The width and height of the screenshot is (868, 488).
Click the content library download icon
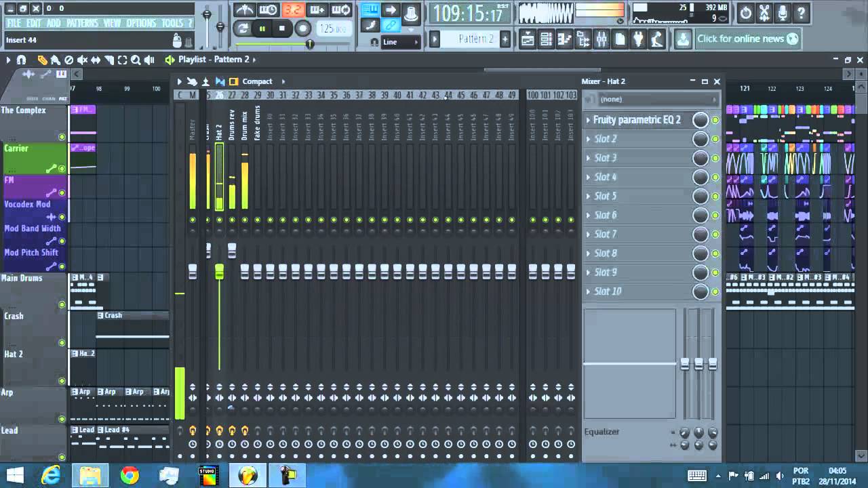click(682, 39)
